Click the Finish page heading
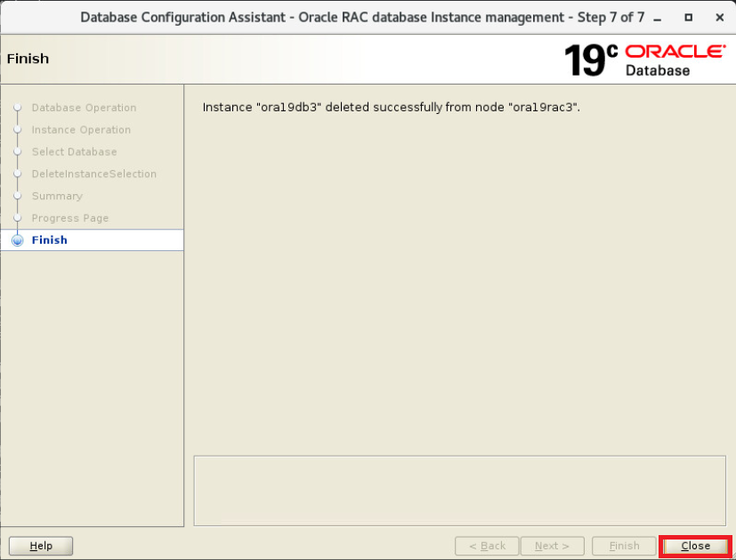Image resolution: width=736 pixels, height=560 pixels. 28,59
